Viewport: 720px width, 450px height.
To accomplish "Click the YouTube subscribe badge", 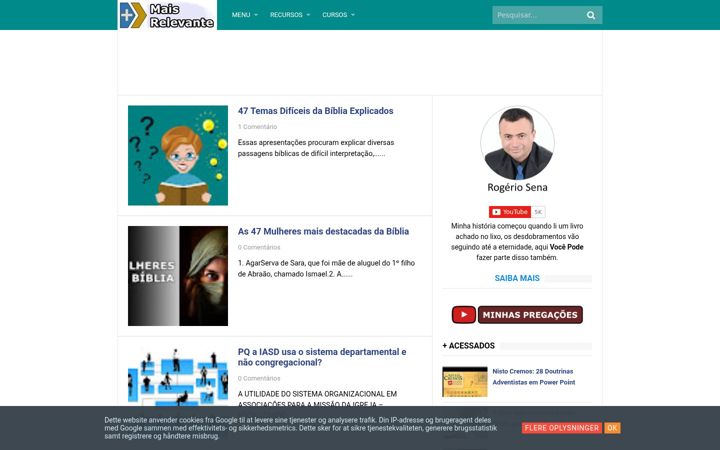I will (510, 212).
